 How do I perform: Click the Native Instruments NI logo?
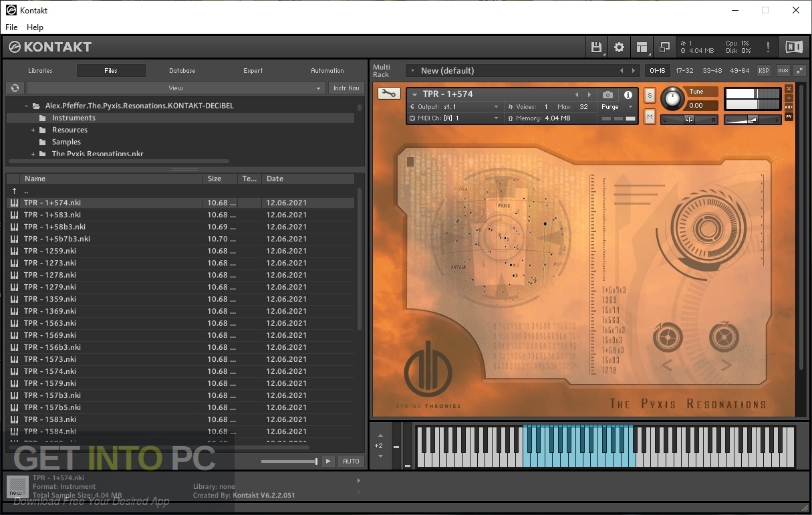pyautogui.click(x=793, y=47)
